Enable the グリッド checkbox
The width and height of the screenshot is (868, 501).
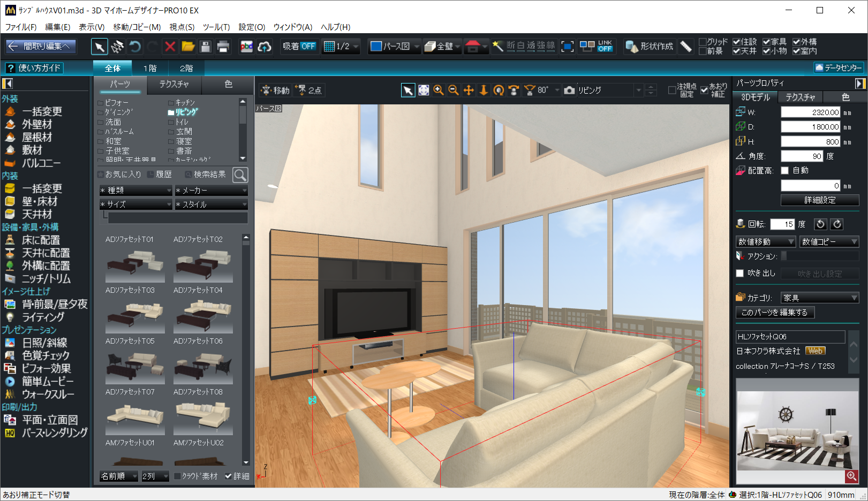[x=703, y=42]
